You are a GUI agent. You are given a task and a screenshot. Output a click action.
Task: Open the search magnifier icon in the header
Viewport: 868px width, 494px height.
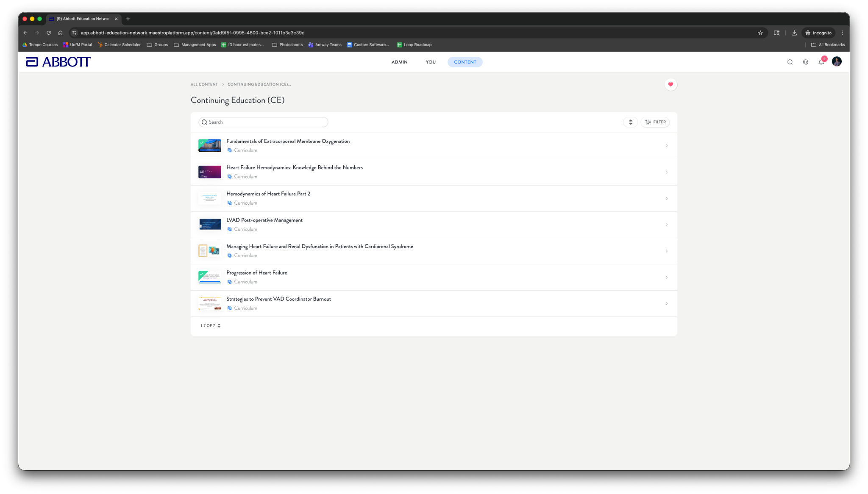coord(790,62)
